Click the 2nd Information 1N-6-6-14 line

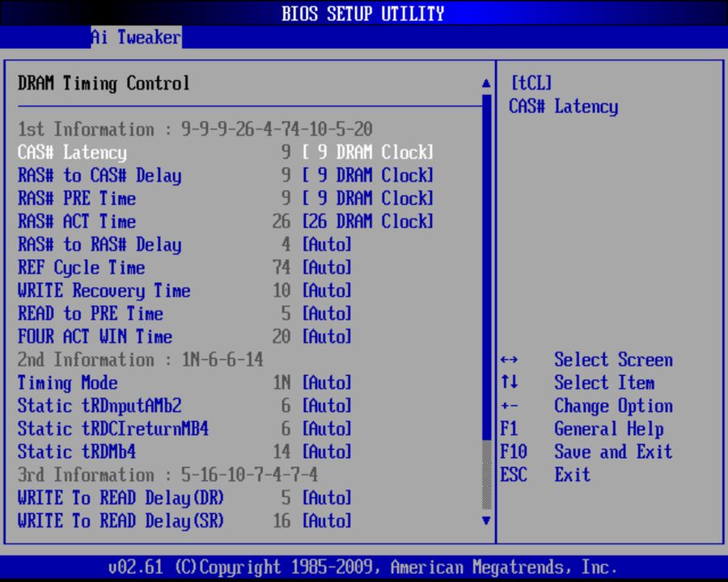tap(141, 360)
